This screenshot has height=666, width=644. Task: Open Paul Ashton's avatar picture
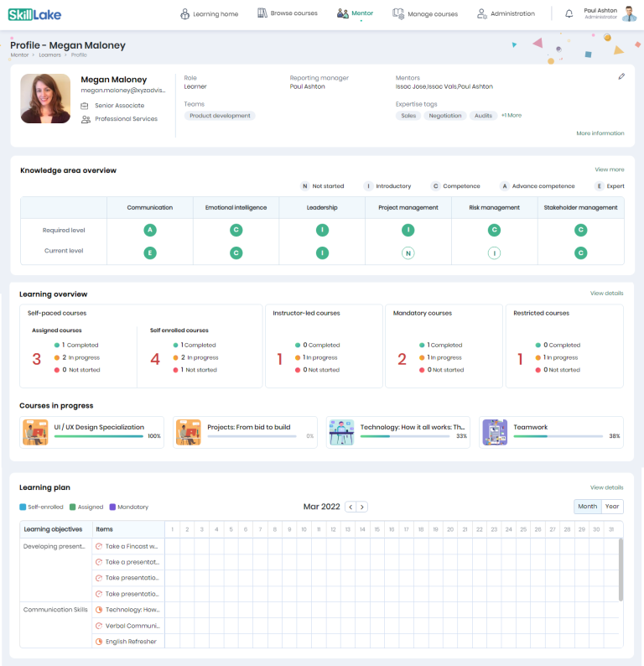[x=629, y=13]
